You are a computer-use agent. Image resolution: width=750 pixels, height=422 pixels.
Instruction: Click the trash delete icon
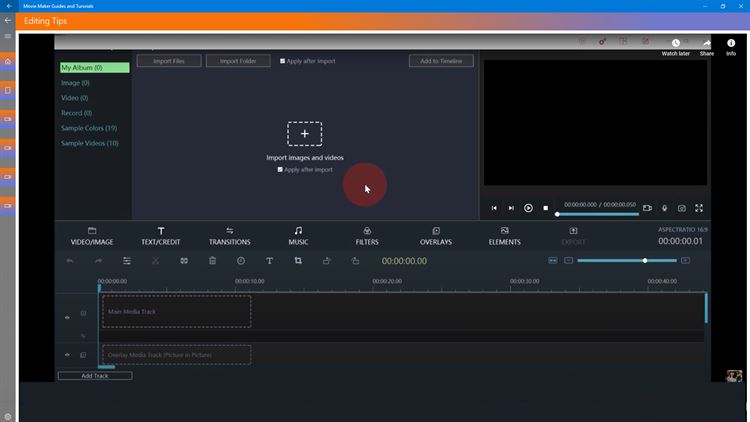212,261
